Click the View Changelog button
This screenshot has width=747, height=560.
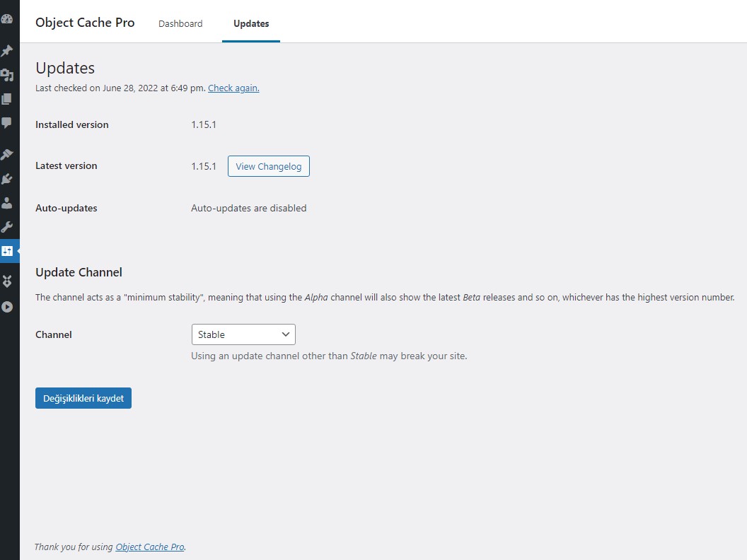pyautogui.click(x=268, y=166)
